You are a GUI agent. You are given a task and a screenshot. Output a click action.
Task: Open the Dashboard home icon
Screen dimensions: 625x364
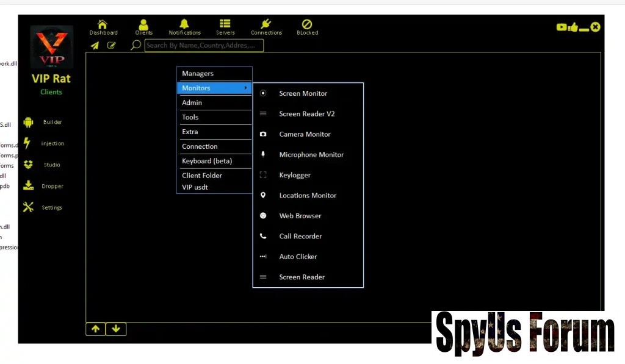click(103, 24)
